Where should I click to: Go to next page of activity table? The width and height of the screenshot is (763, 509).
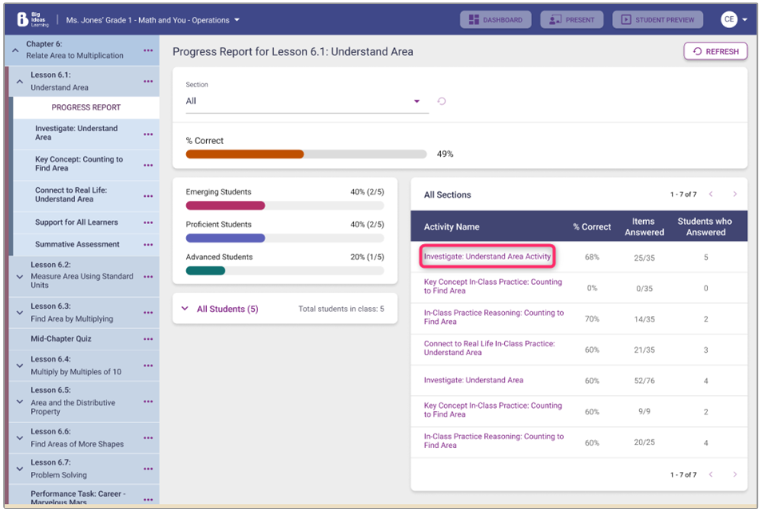pos(734,194)
